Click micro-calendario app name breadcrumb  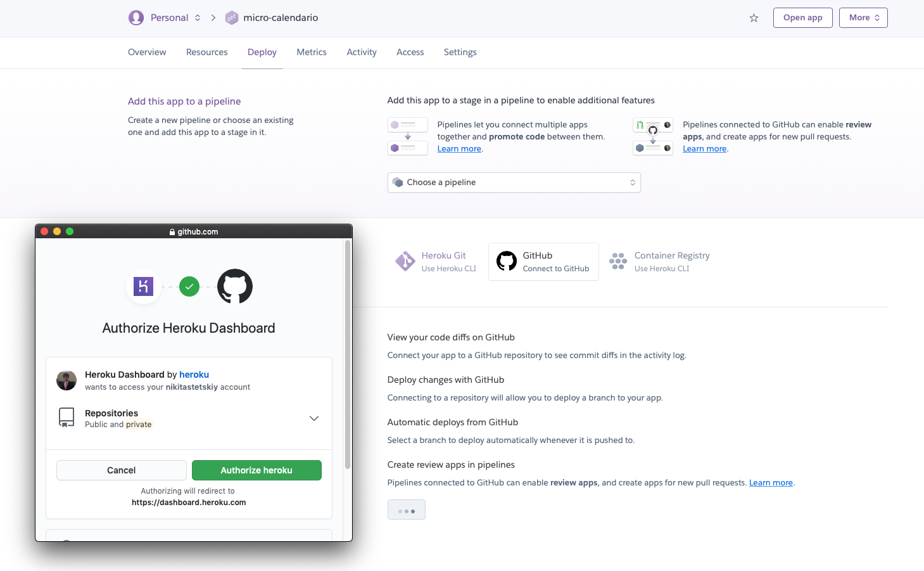pyautogui.click(x=281, y=18)
